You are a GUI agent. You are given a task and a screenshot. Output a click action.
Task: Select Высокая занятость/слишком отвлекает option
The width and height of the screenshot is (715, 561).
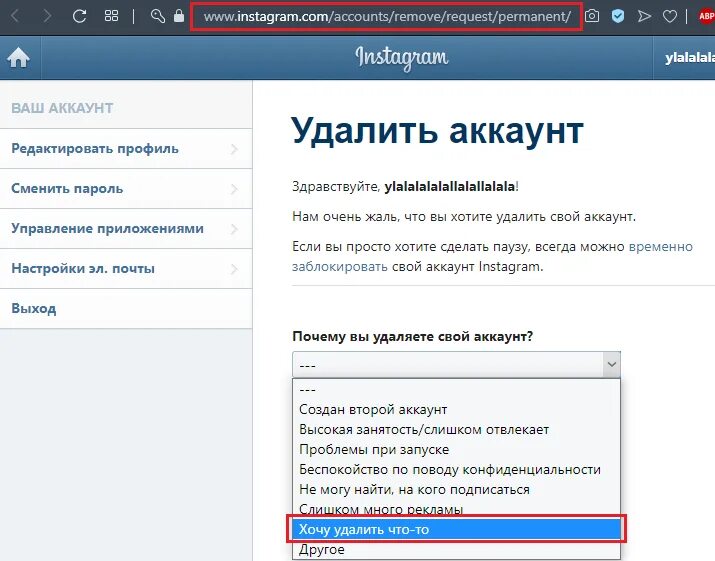pos(456,430)
